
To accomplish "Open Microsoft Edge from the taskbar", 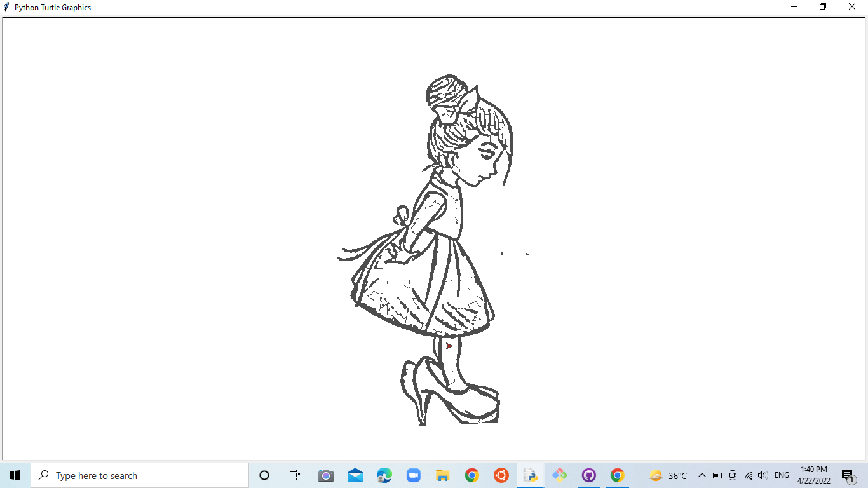I will 384,475.
